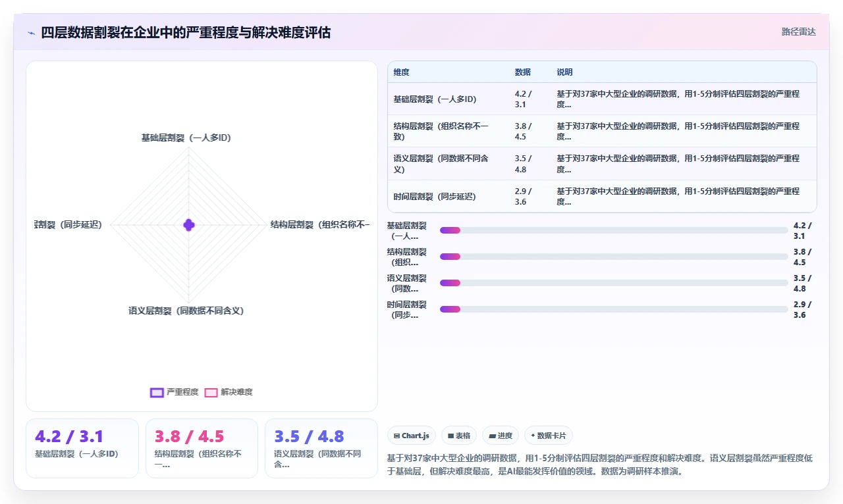Select the 数据卡片 tag
843x504 pixels.
549,436
